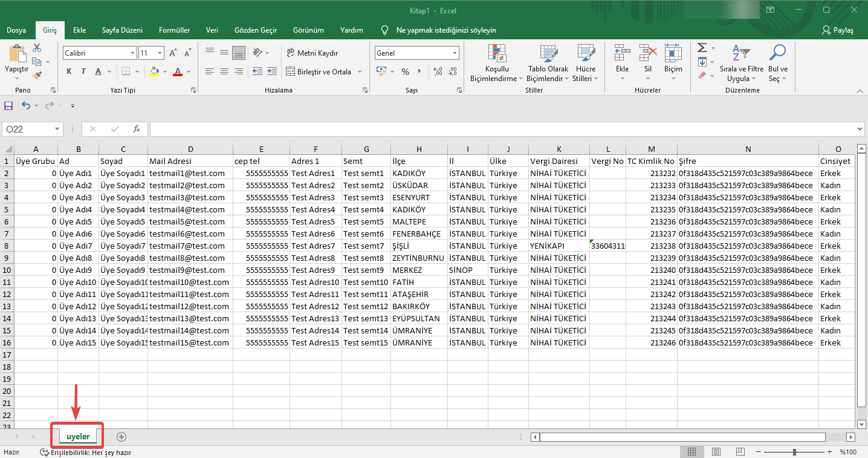Toggle bottom vertical alignment
Image resolution: width=868 pixels, height=458 pixels.
pyautogui.click(x=239, y=53)
